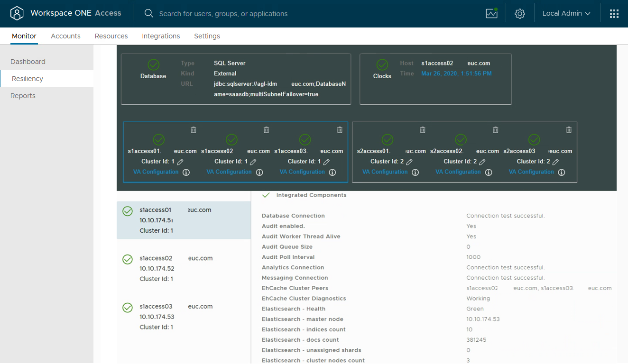Delete node s1access02 using its trash icon
This screenshot has width=628, height=364.
click(266, 129)
